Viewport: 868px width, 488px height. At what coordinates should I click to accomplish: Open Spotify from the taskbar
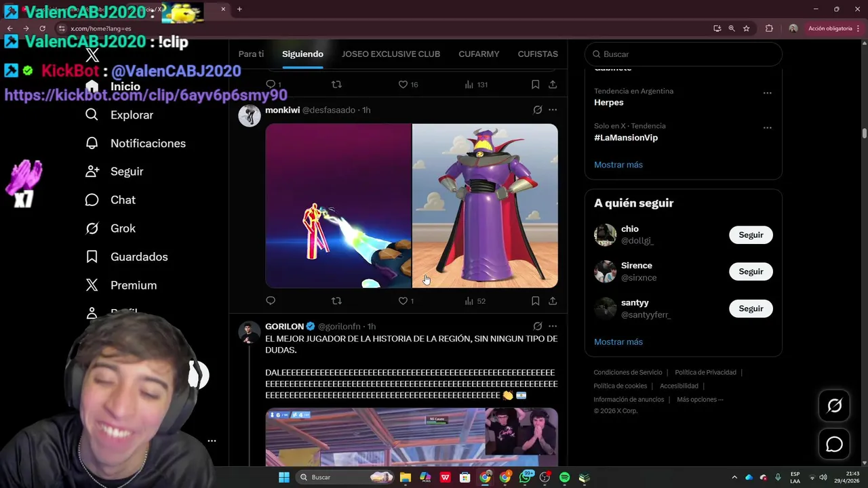point(564,477)
